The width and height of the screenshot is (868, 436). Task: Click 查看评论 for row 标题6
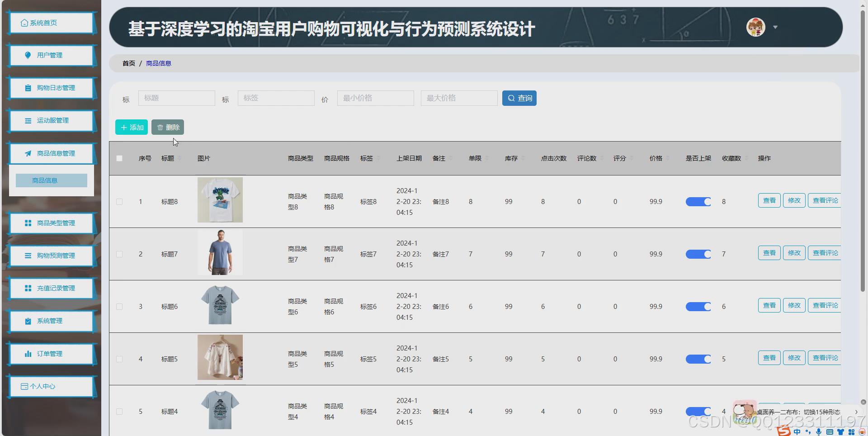click(x=824, y=305)
